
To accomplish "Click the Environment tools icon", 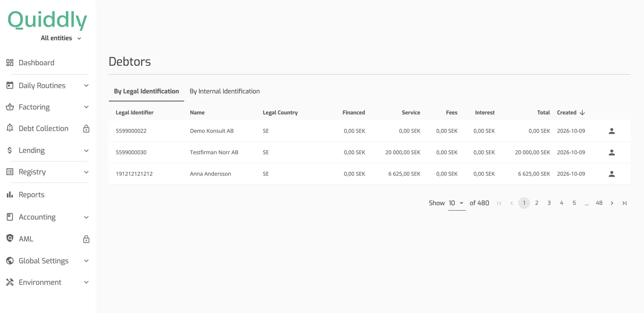I will click(10, 282).
